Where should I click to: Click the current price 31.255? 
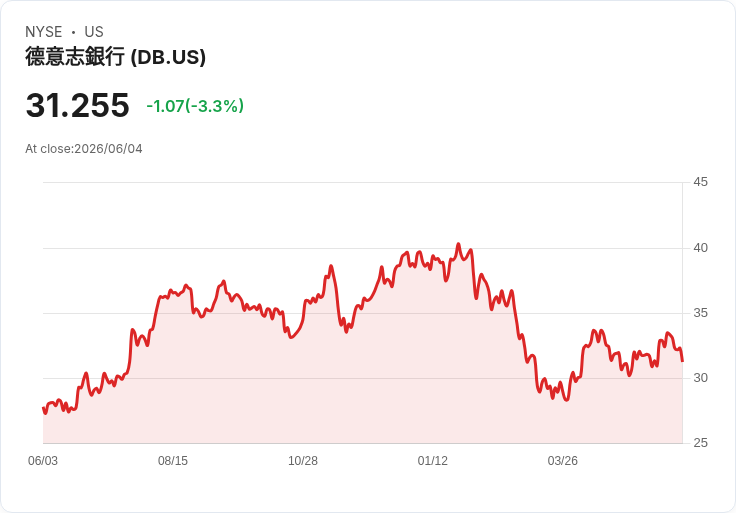click(x=77, y=105)
